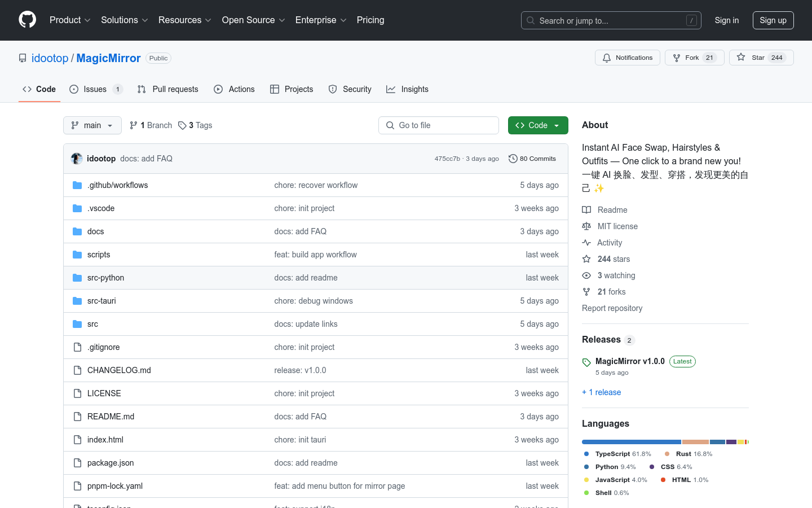This screenshot has height=508, width=812.
Task: Switch to the Projects tab
Action: click(x=292, y=89)
